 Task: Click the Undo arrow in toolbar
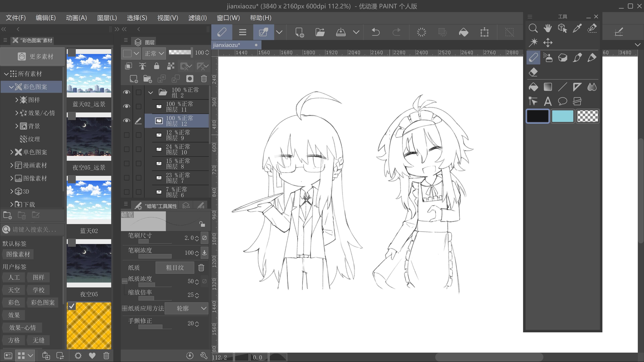pyautogui.click(x=375, y=32)
